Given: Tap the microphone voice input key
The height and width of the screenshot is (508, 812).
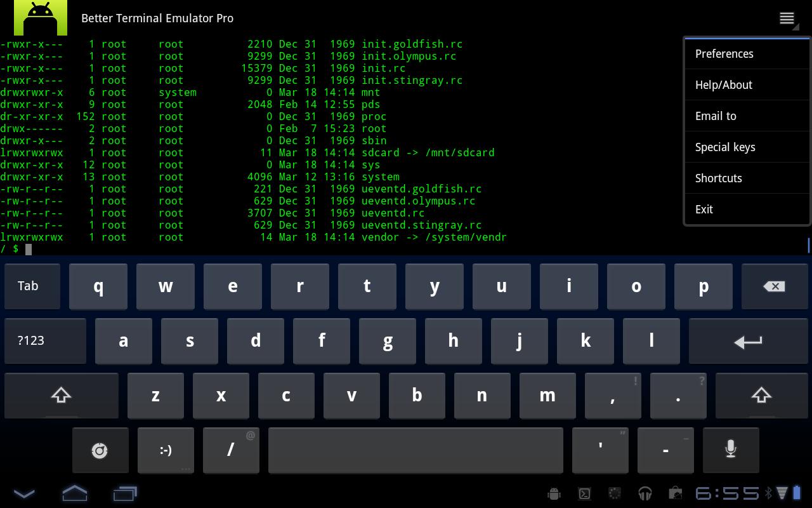Looking at the screenshot, I should (x=730, y=450).
